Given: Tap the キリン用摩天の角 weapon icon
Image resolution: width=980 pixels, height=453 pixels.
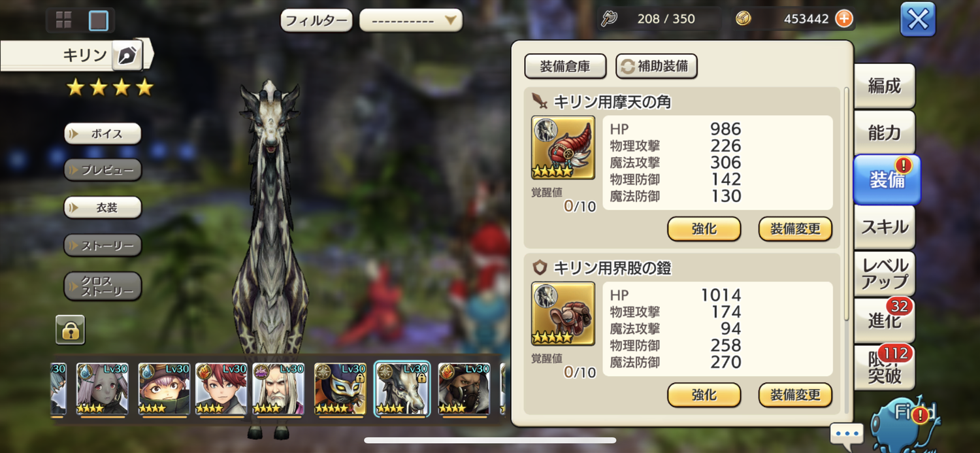Looking at the screenshot, I should coord(563,148).
